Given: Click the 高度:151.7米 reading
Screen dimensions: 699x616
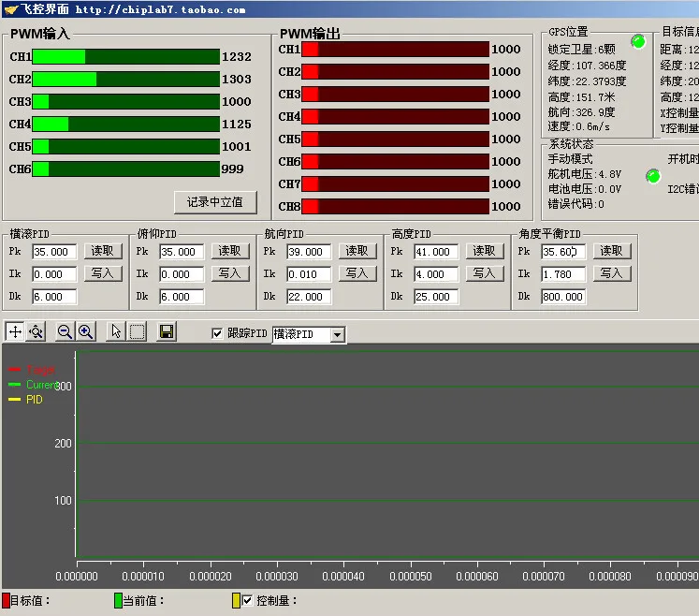Looking at the screenshot, I should pyautogui.click(x=581, y=97).
